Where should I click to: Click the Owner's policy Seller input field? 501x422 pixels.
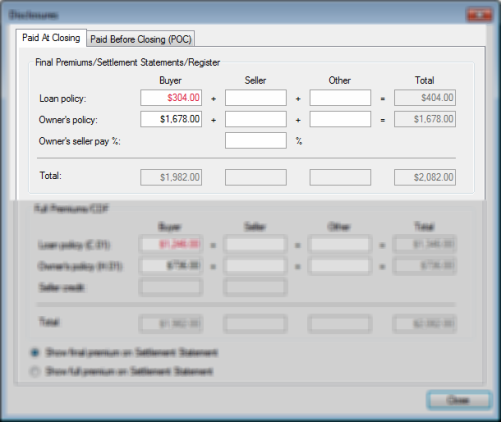pos(256,119)
